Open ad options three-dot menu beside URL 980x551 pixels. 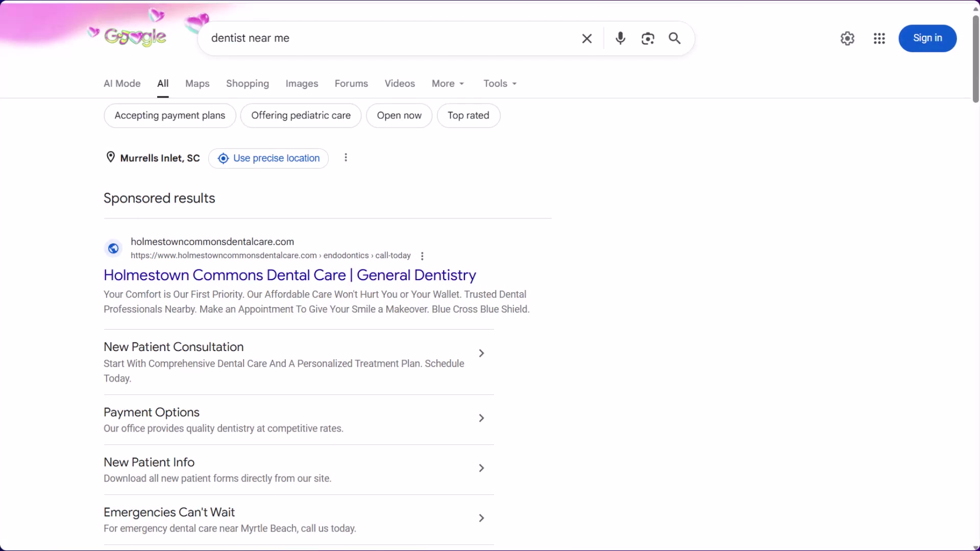(422, 256)
